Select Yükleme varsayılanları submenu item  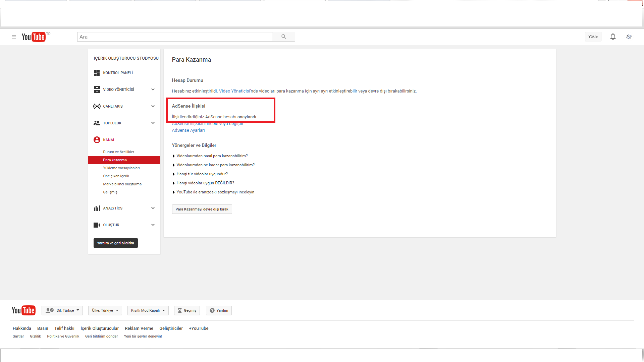[121, 168]
